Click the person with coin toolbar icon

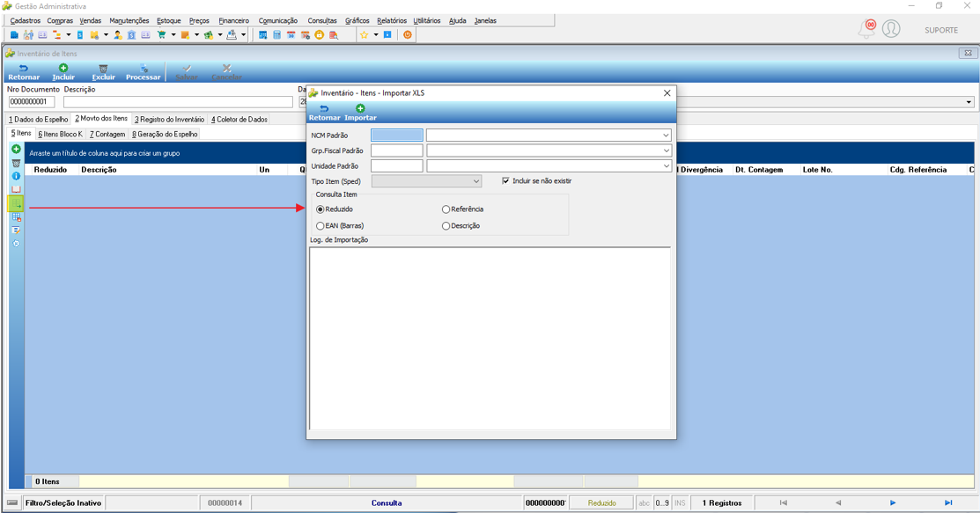tap(117, 35)
